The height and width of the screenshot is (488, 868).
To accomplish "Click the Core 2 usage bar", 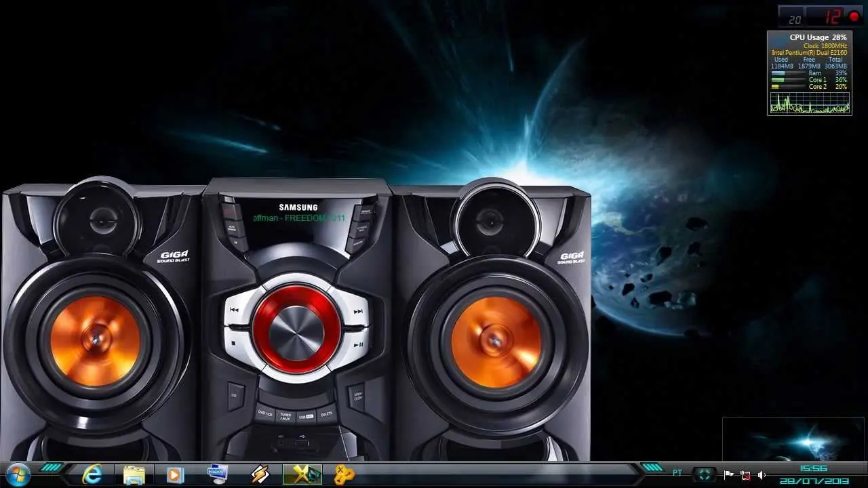I will coord(788,87).
